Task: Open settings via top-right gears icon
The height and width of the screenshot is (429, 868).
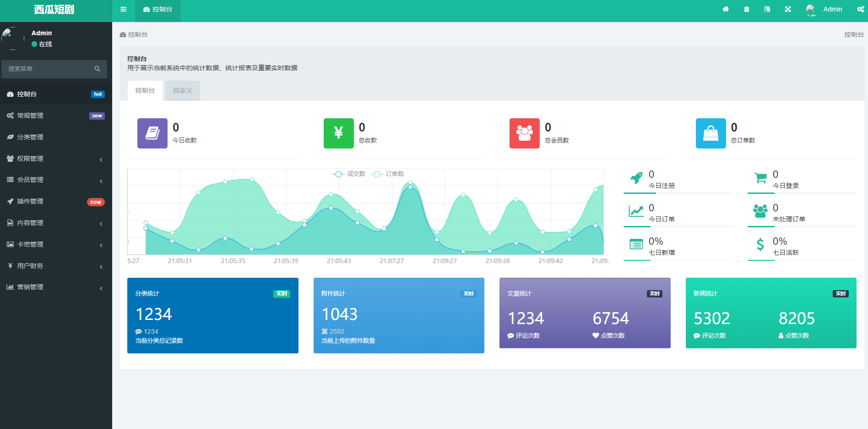Action: (860, 9)
